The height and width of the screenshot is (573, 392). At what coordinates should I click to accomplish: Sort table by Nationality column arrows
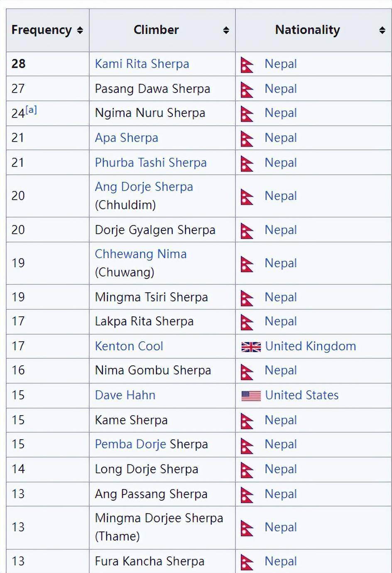tap(382, 30)
